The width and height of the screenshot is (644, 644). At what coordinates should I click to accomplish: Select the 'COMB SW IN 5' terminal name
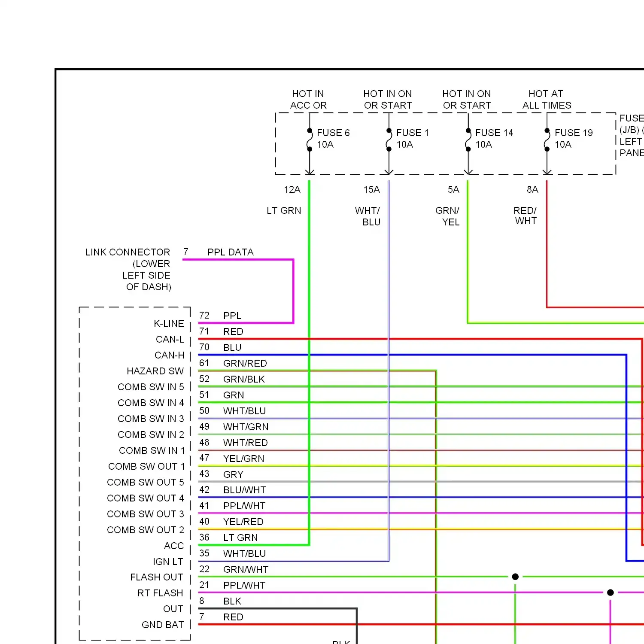(151, 387)
